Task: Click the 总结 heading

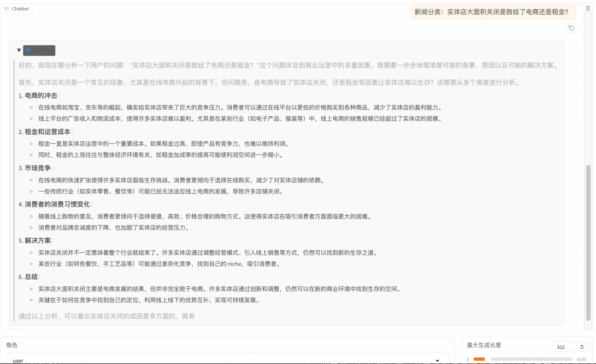Action: click(x=31, y=277)
